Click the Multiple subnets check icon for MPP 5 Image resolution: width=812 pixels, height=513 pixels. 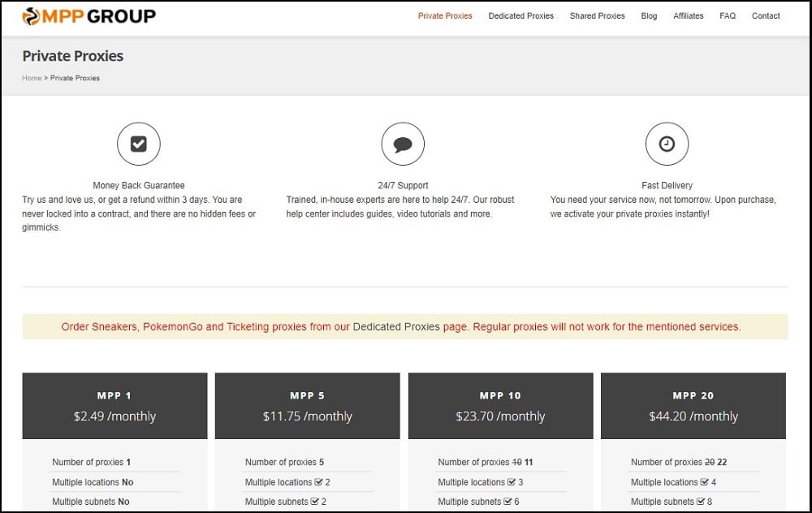[315, 502]
